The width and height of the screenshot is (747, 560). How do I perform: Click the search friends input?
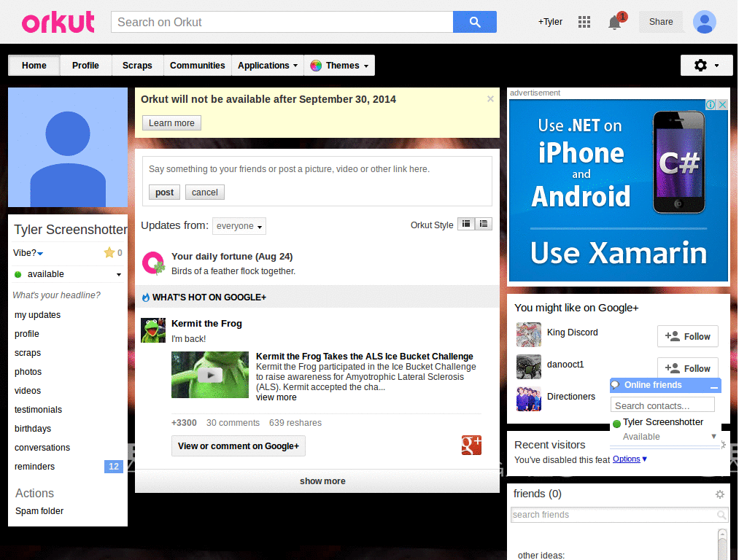(614, 515)
